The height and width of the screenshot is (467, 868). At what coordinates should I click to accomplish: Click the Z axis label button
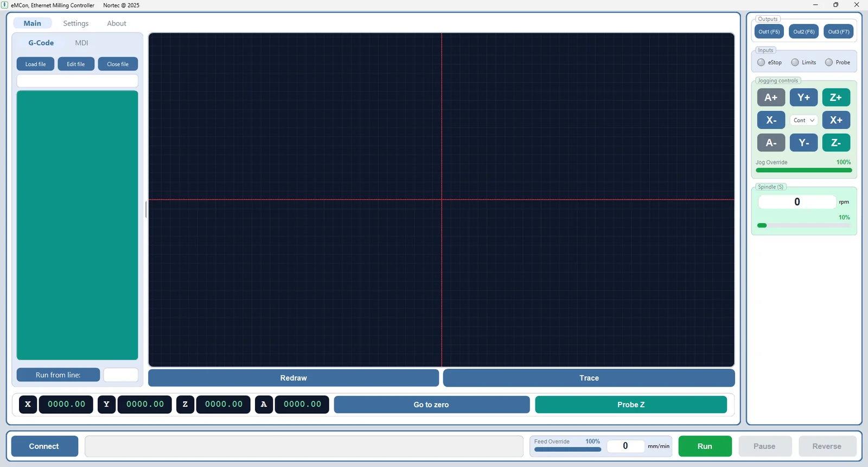(185, 405)
